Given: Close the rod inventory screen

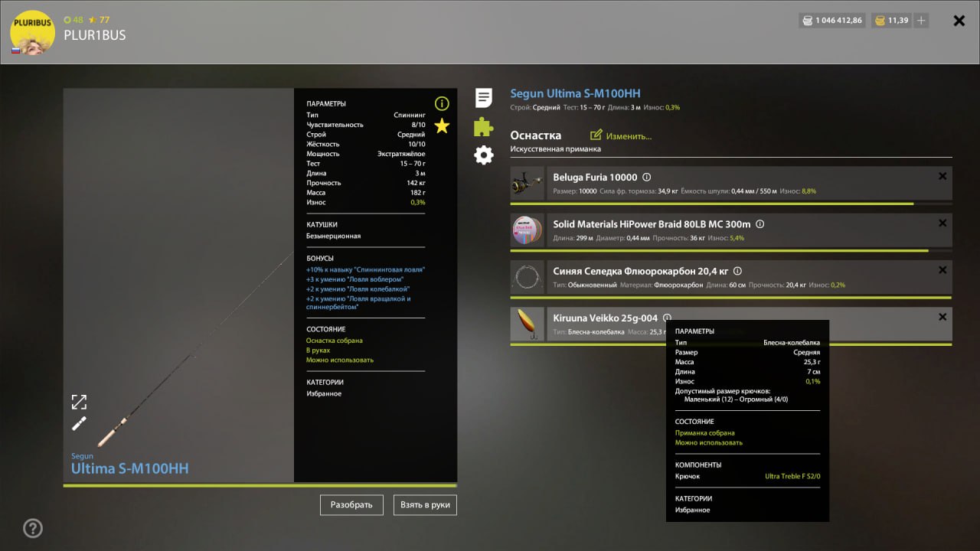Looking at the screenshot, I should (959, 21).
